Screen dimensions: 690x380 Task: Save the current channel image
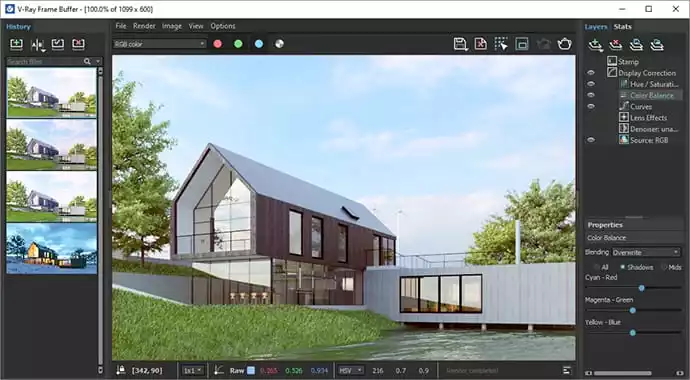click(460, 44)
